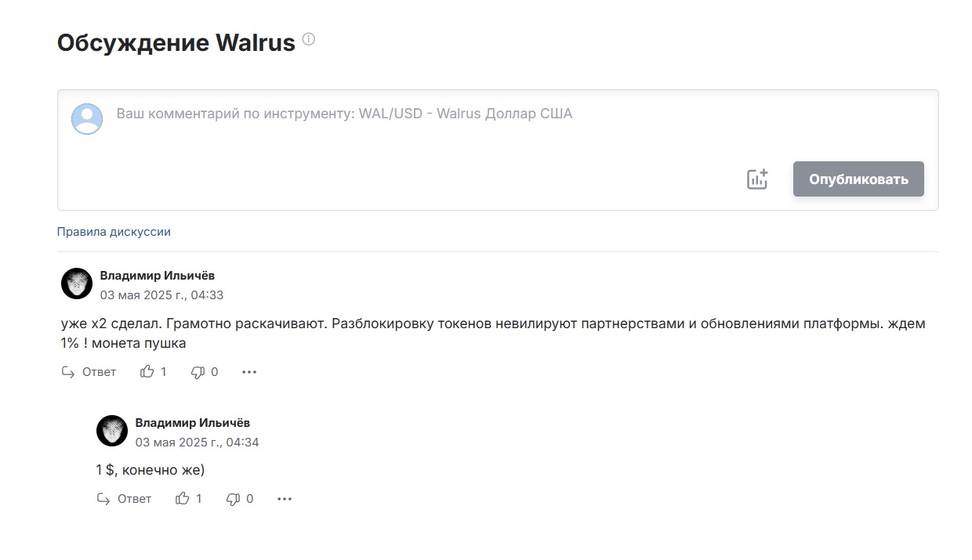Click the username Владимир Ильичёв on first comment
Image resolution: width=972 pixels, height=560 pixels.
157,275
